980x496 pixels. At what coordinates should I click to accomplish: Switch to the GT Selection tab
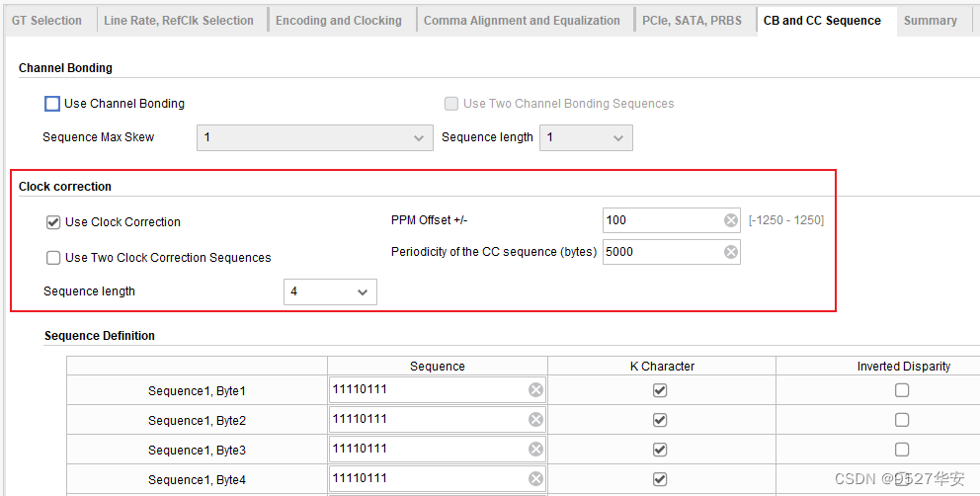[x=47, y=20]
